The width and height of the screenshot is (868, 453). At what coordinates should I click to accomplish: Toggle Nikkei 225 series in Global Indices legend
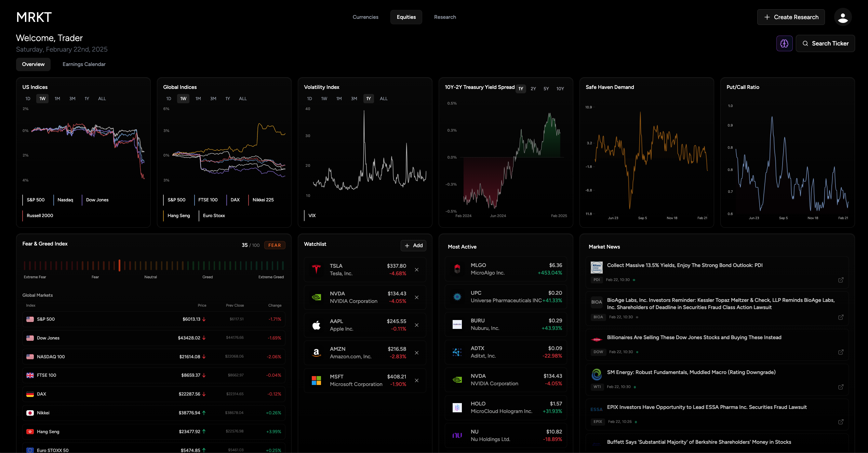pyautogui.click(x=262, y=200)
